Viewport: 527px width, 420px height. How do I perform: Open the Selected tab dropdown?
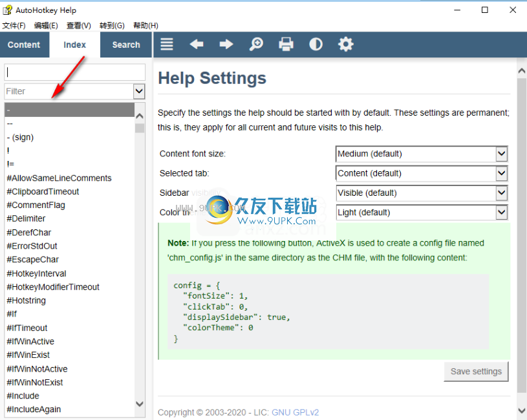(422, 173)
